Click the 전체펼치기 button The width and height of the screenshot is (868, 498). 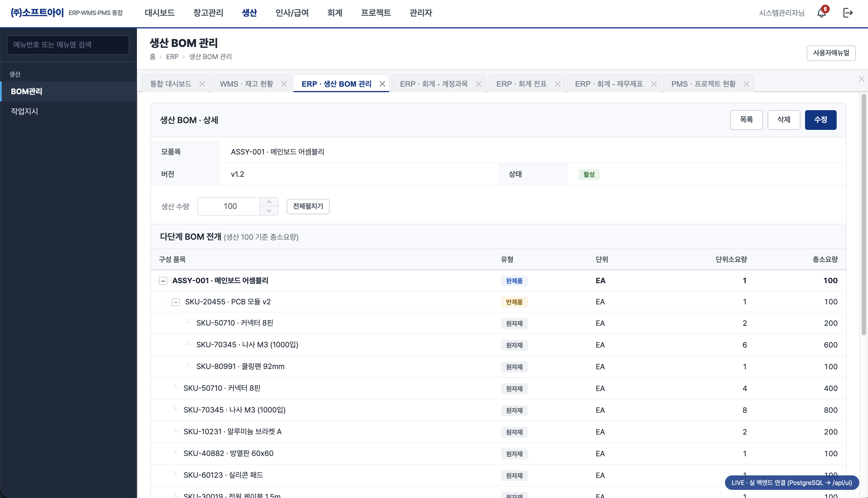coord(308,206)
